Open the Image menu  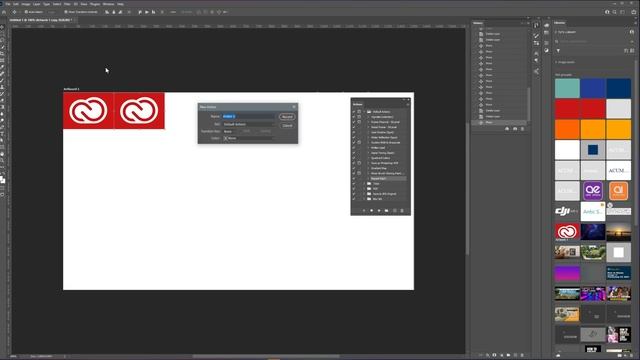[26, 4]
